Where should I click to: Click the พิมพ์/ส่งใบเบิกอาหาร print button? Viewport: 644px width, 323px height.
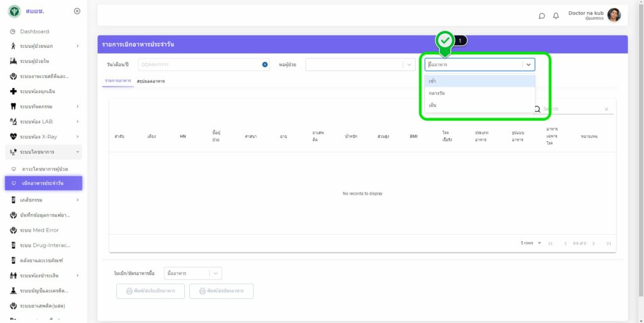click(x=150, y=291)
